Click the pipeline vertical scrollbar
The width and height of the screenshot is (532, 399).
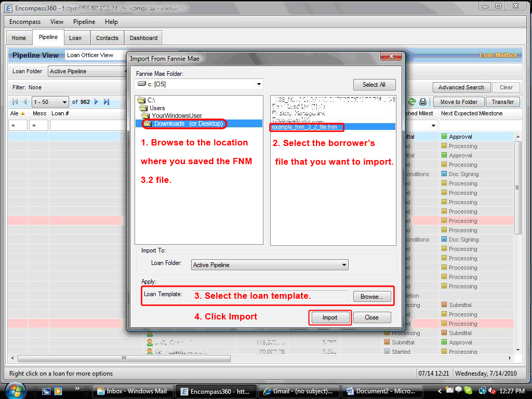point(518,188)
